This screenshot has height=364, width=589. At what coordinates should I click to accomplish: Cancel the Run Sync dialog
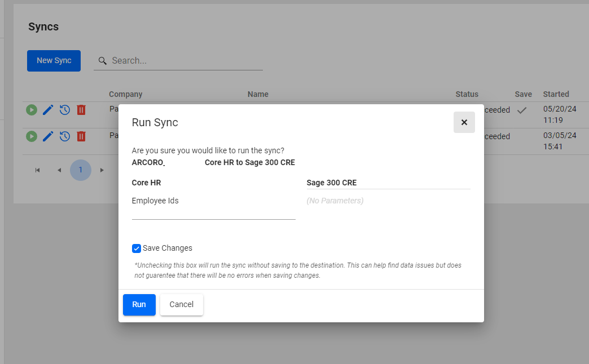[x=182, y=305]
